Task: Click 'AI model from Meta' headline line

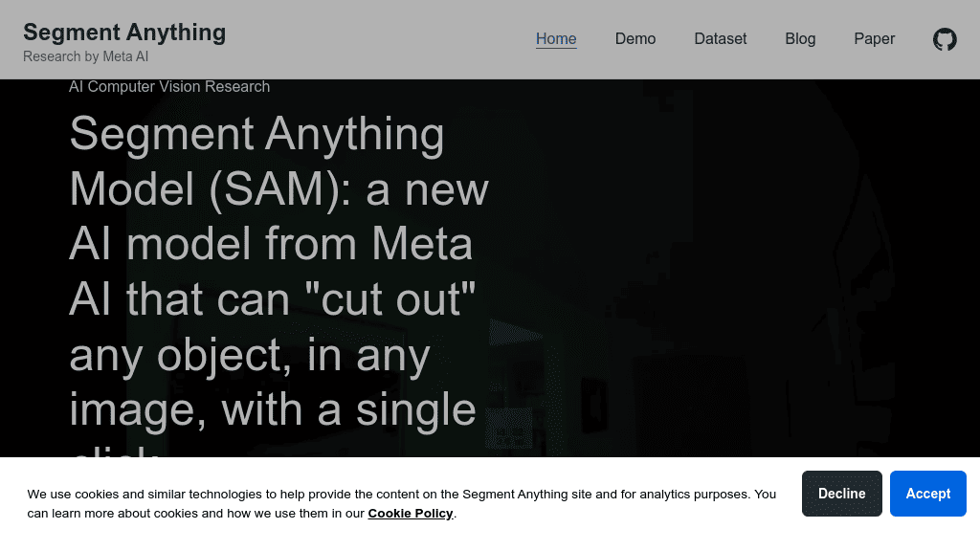Action: pyautogui.click(x=271, y=244)
